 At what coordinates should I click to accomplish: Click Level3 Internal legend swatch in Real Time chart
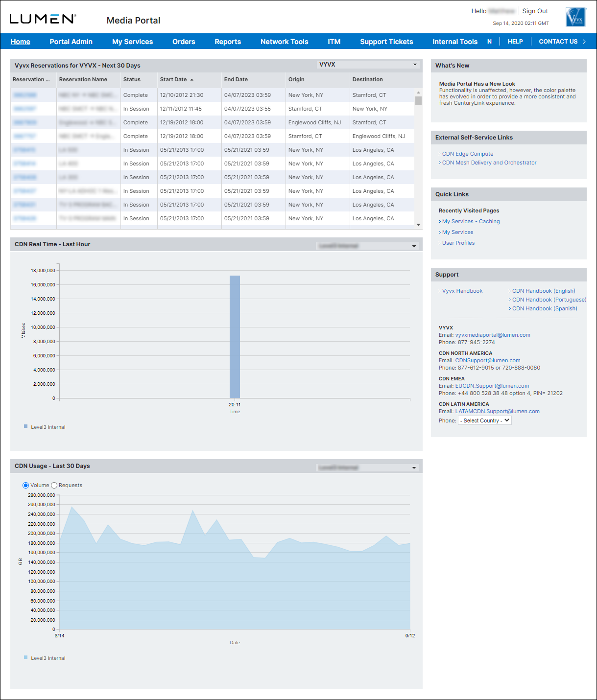coord(26,426)
